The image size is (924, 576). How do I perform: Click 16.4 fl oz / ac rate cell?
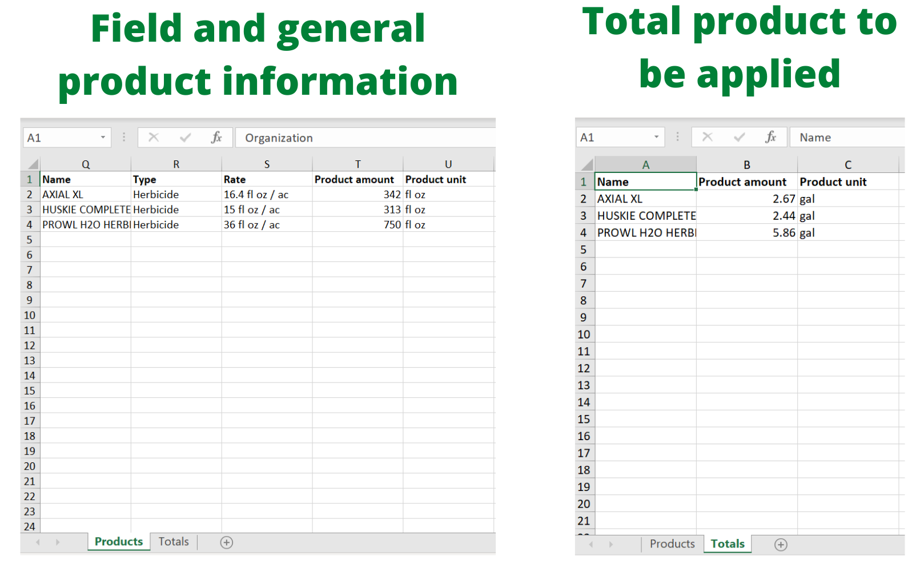267,195
